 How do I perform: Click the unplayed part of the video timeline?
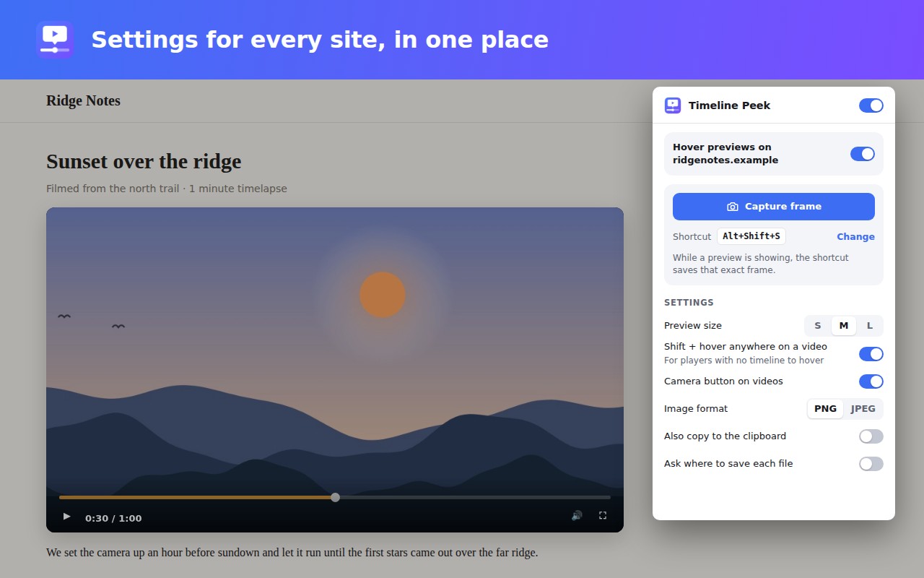pyautogui.click(x=474, y=497)
